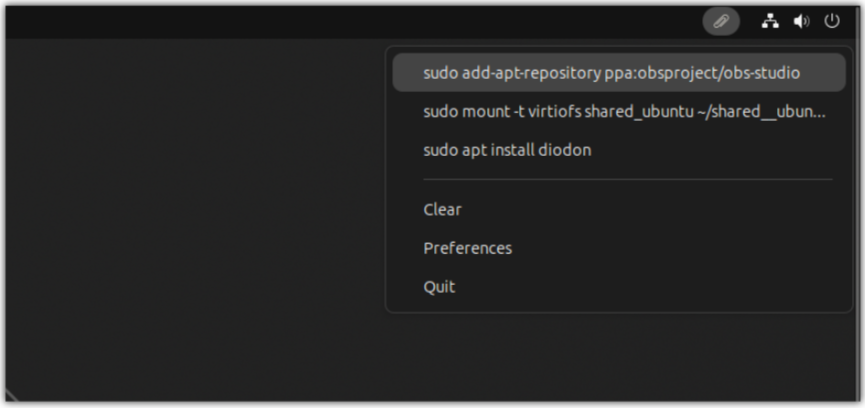Clear the clipboard history

pyautogui.click(x=442, y=210)
